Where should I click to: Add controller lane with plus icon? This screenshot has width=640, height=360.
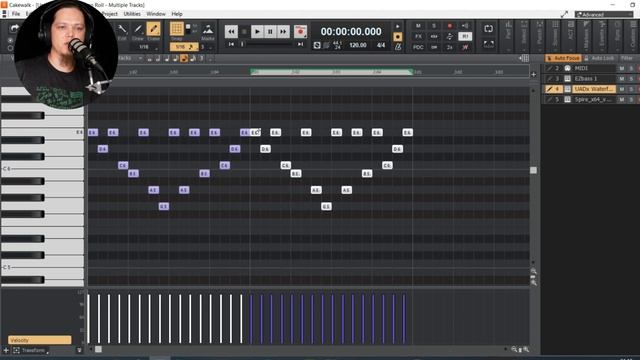(x=6, y=350)
